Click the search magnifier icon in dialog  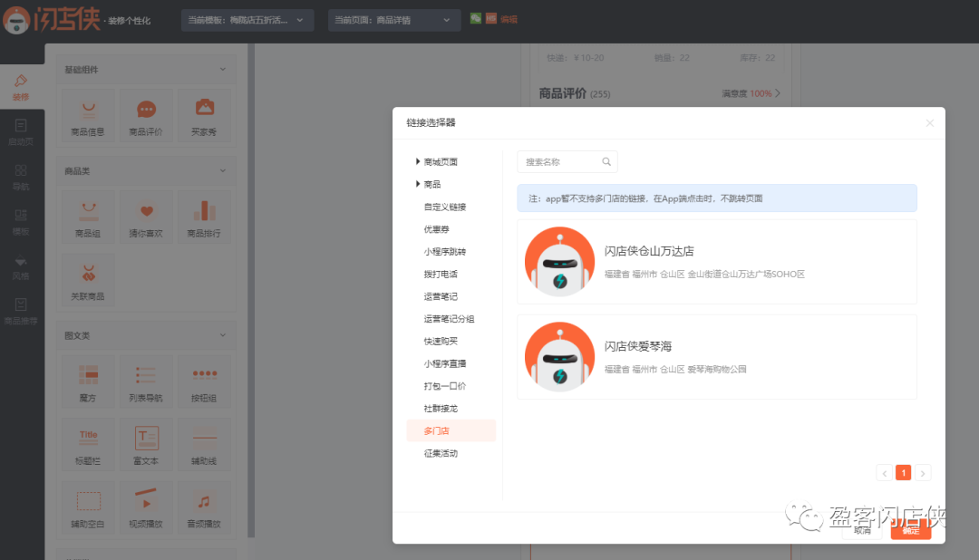pos(606,162)
